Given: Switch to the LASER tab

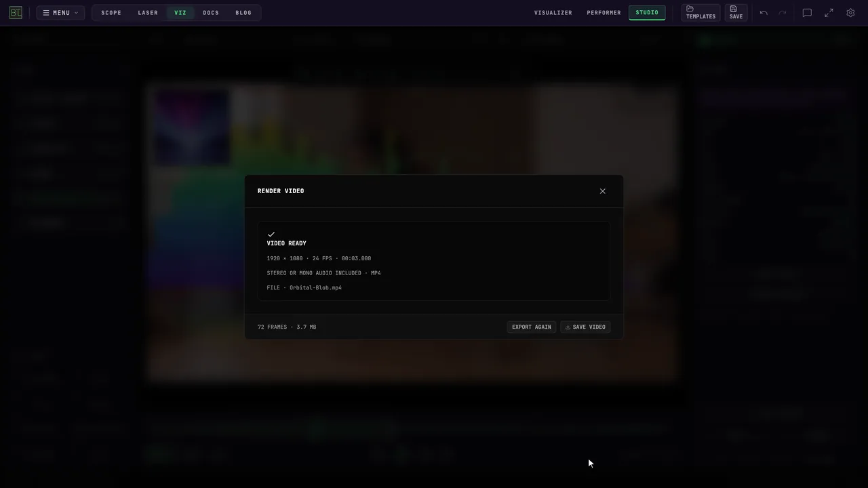Looking at the screenshot, I should click(148, 13).
